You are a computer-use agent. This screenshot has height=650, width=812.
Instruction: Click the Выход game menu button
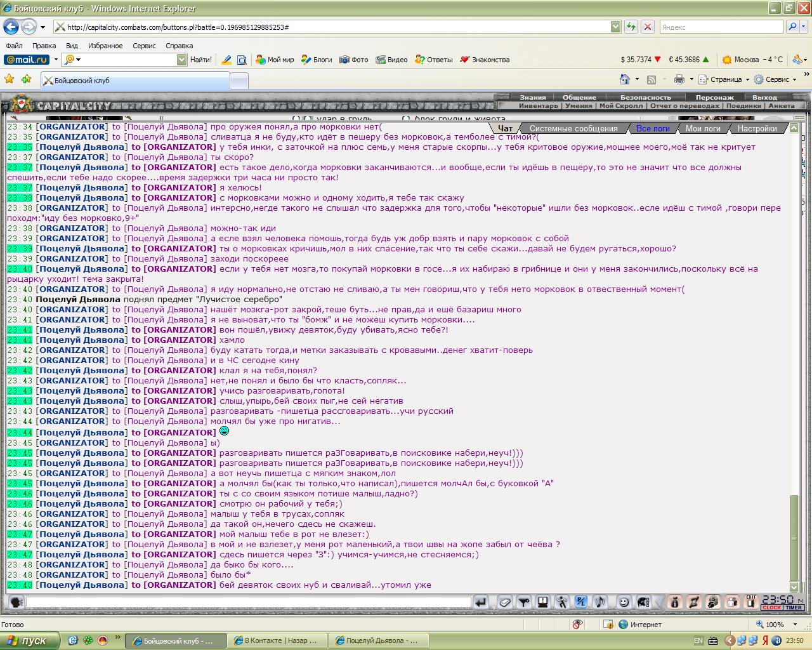[764, 98]
